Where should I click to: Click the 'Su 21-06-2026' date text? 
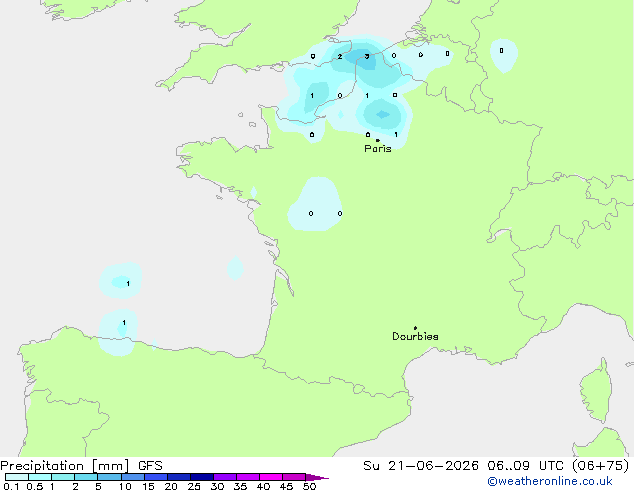coord(421,466)
